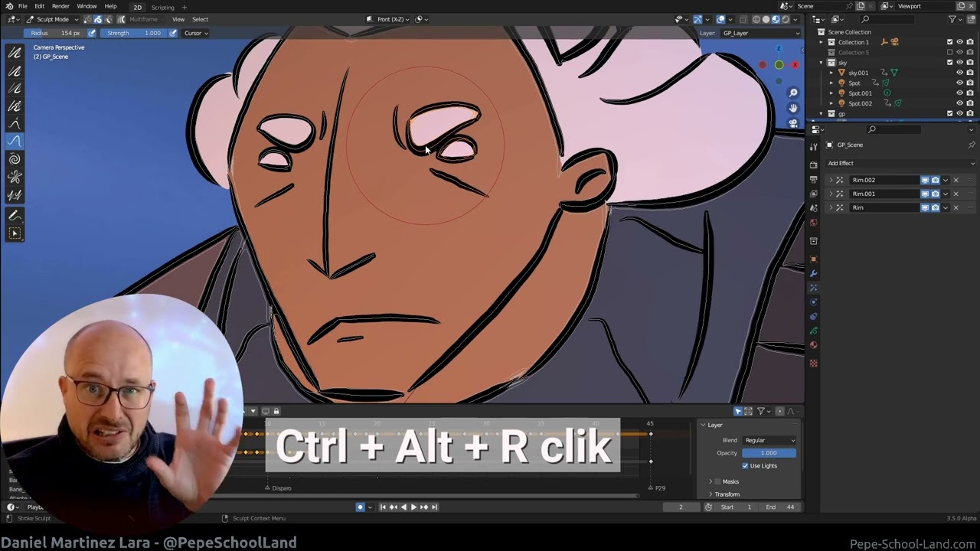Uncheck the Collection 1 exclude checkbox
980x551 pixels.
950,42
